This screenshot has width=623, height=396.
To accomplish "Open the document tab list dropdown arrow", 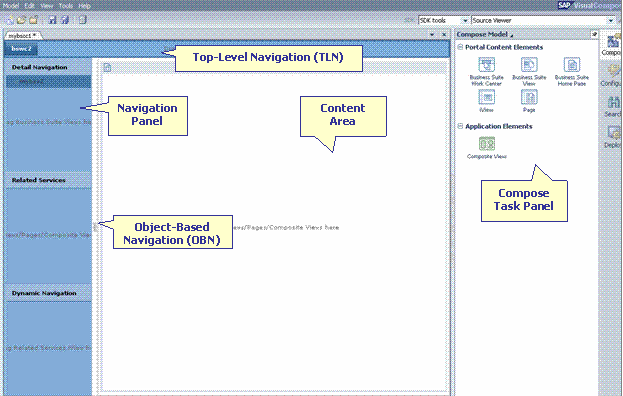I will click(432, 35).
